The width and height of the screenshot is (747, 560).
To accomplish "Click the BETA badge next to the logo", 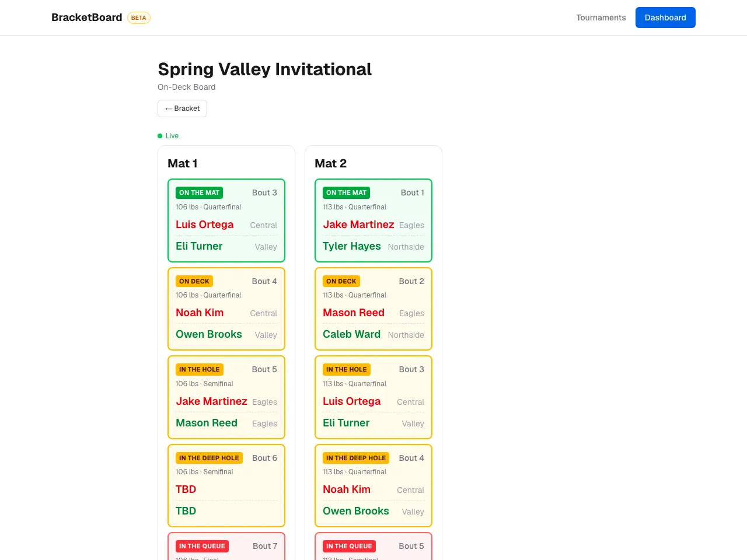I will (x=139, y=17).
